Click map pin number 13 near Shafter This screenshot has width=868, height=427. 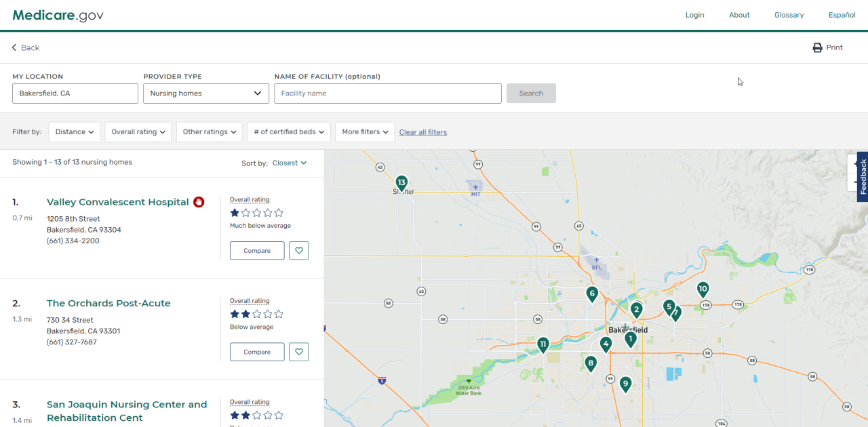pyautogui.click(x=401, y=183)
